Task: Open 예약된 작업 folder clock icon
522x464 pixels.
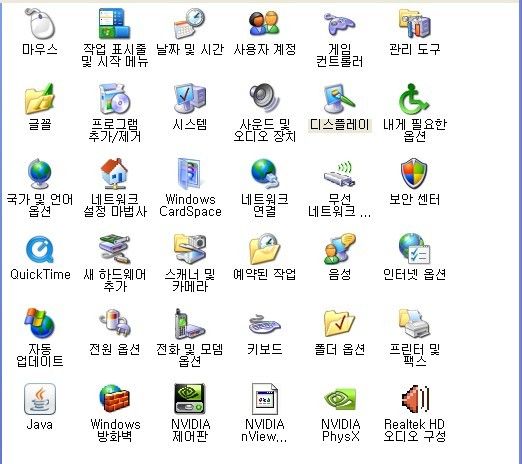Action: coord(265,249)
